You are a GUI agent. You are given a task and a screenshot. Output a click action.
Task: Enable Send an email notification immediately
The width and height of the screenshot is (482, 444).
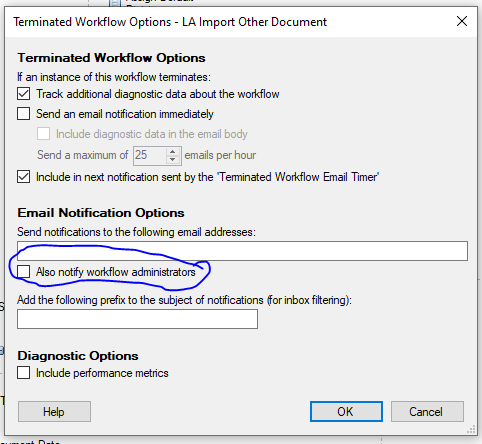click(x=24, y=114)
